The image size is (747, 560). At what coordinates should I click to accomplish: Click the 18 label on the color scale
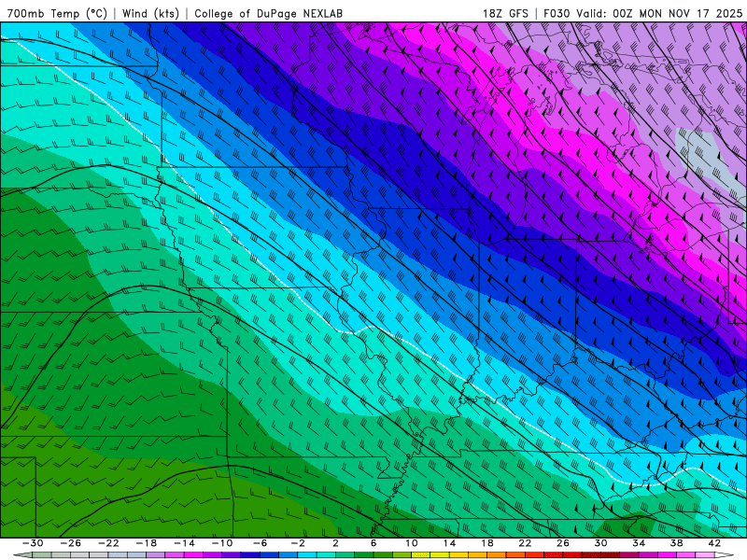[487, 543]
